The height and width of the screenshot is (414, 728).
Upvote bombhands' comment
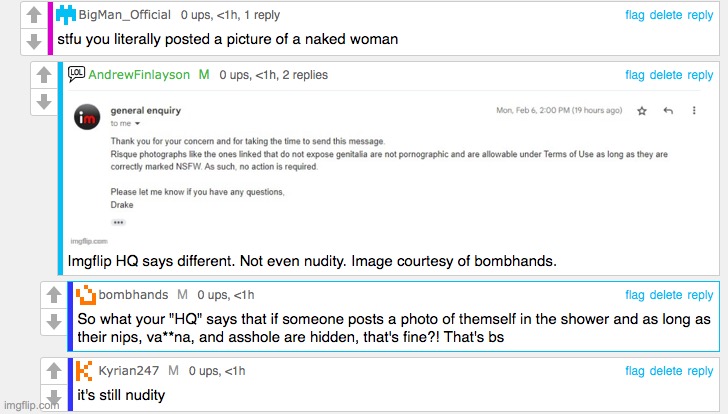click(54, 295)
